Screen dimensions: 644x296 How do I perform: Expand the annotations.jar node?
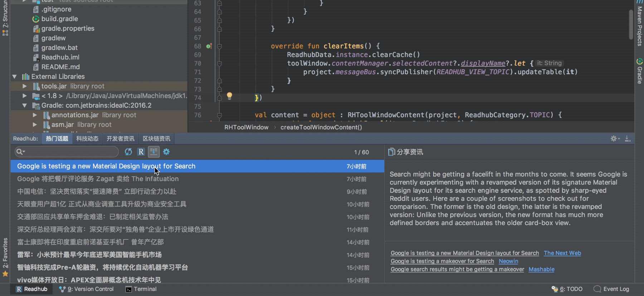[x=35, y=115]
